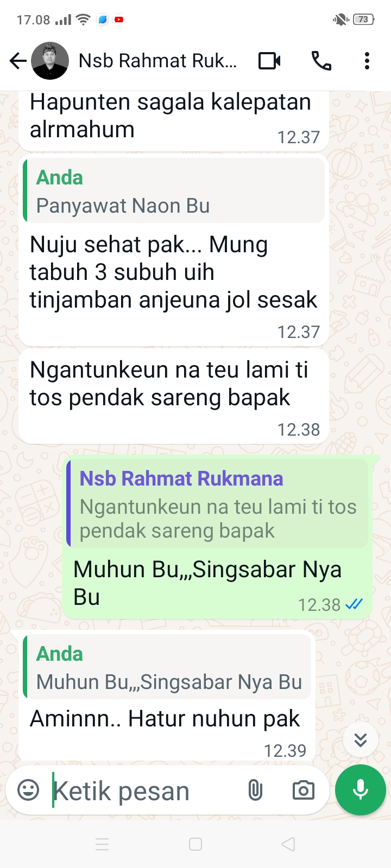This screenshot has width=391, height=868.
Task: Start a voice call
Action: [321, 61]
